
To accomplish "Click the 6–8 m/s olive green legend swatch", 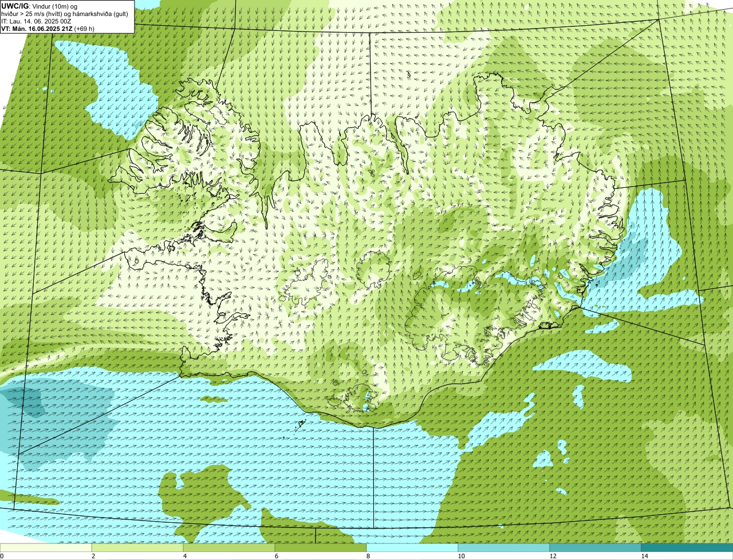I will [x=321, y=548].
